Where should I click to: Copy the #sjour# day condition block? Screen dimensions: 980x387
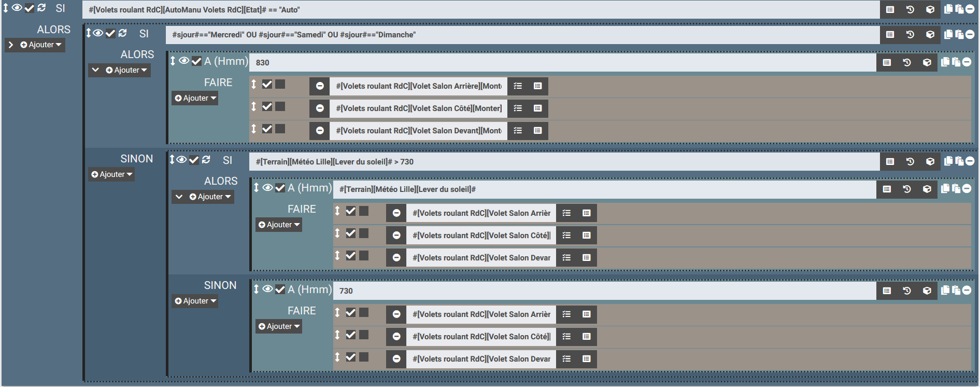(948, 34)
